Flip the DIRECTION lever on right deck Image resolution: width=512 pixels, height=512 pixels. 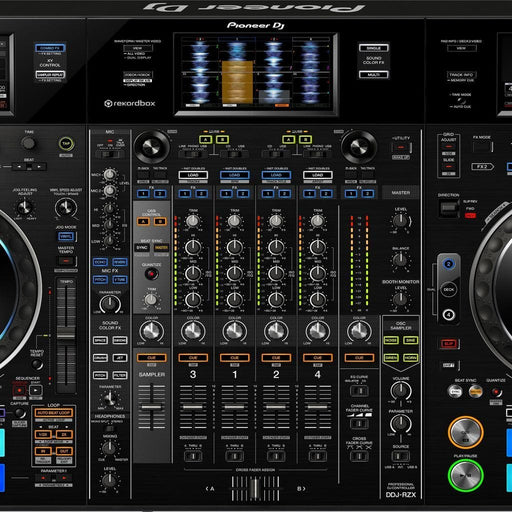[x=448, y=209]
